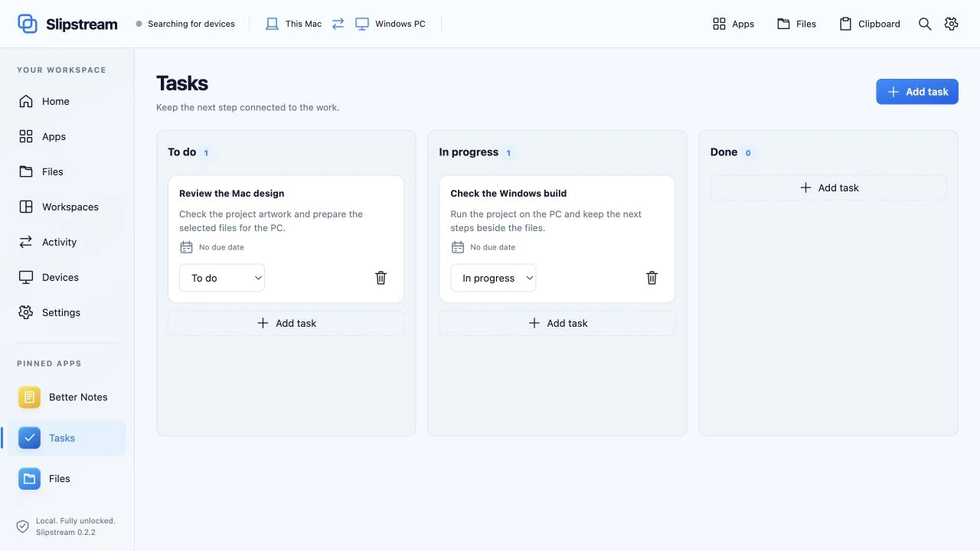Open Devices in the sidebar
980x551 pixels.
[x=67, y=277]
